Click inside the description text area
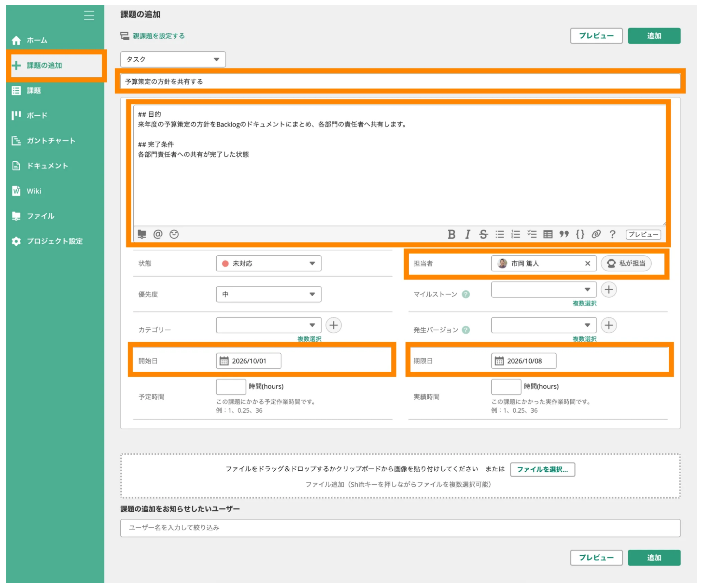Image resolution: width=703 pixels, height=588 pixels. point(400,165)
